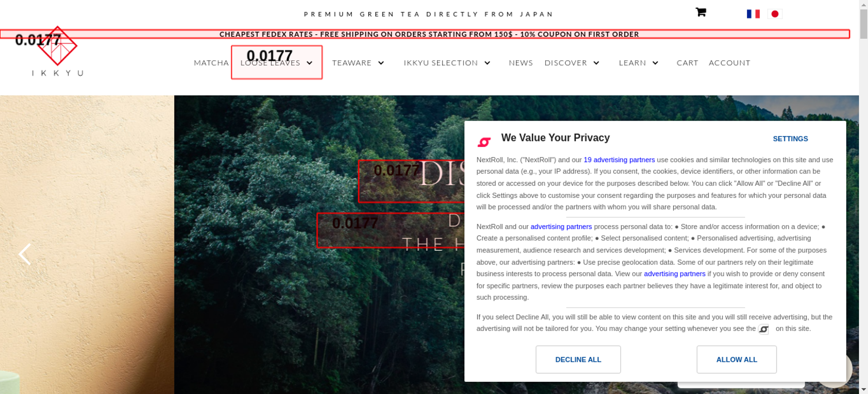Open the 19 advertising partners link
Screen dimensions: 868x394
(619, 160)
